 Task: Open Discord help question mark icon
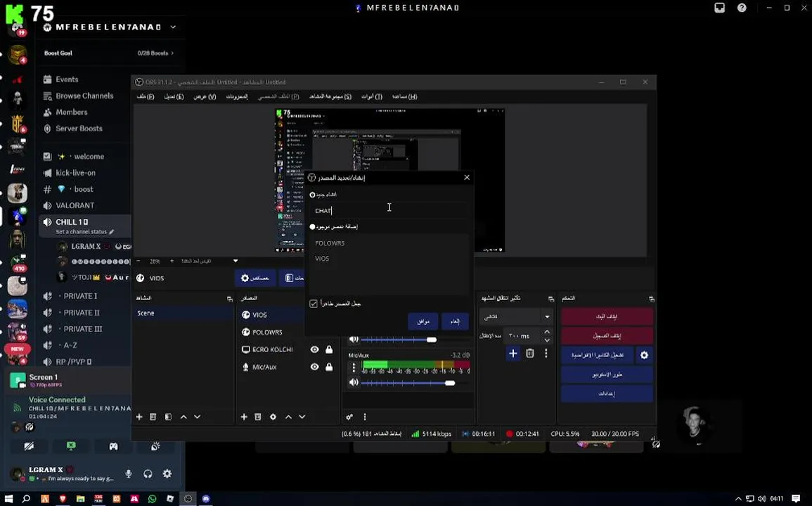click(742, 8)
